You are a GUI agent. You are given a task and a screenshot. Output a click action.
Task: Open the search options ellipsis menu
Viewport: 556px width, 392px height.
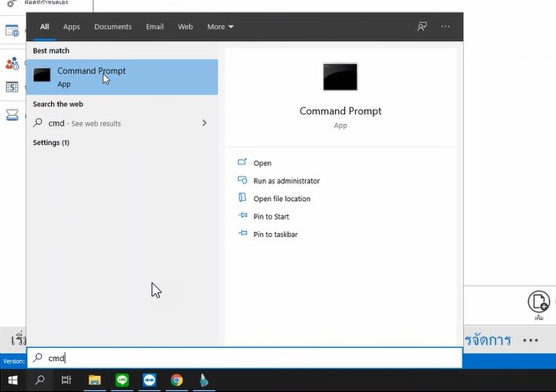click(445, 27)
